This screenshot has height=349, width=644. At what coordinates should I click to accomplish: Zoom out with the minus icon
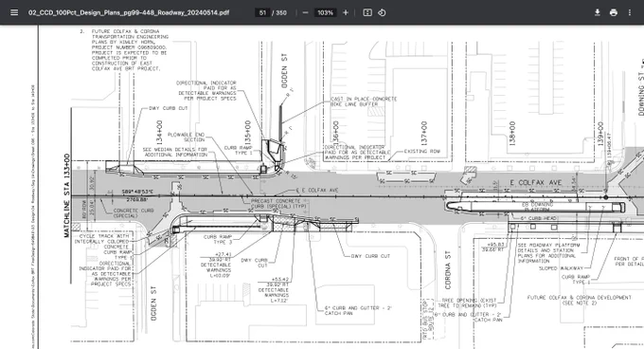click(305, 12)
